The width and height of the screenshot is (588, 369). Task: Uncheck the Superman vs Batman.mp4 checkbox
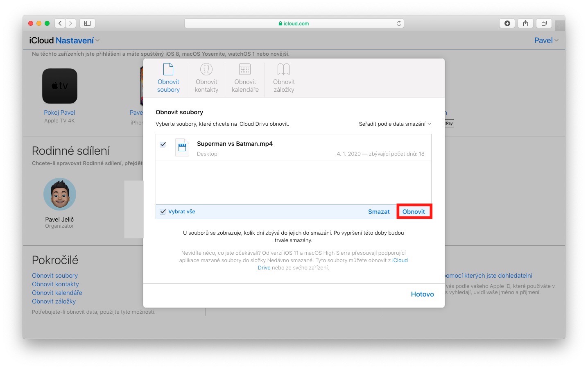[163, 144]
